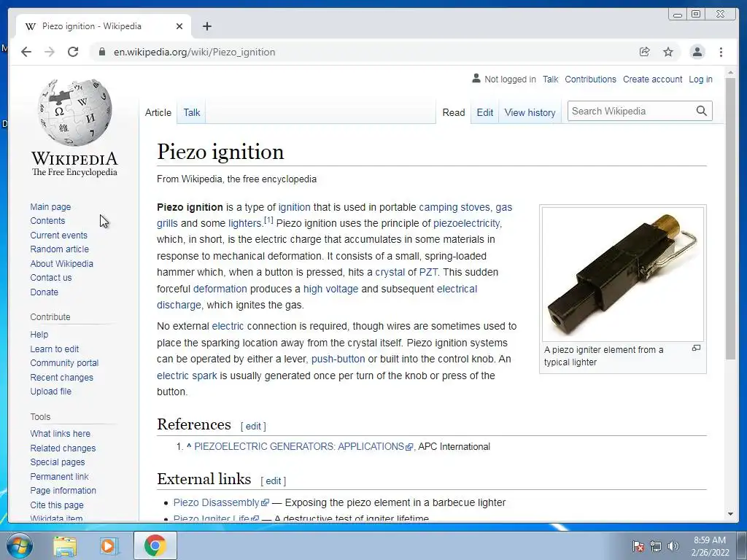
Task: Click the not-logged-in user icon
Action: (476, 78)
